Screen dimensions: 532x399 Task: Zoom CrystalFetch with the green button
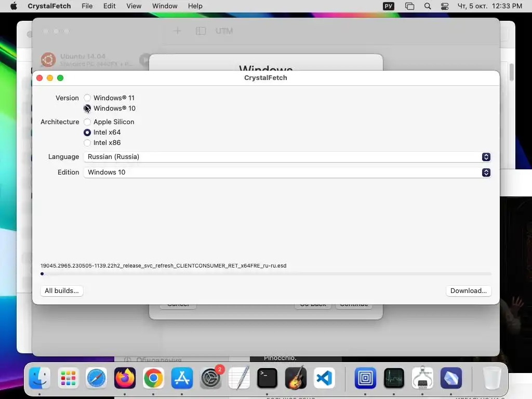click(60, 78)
